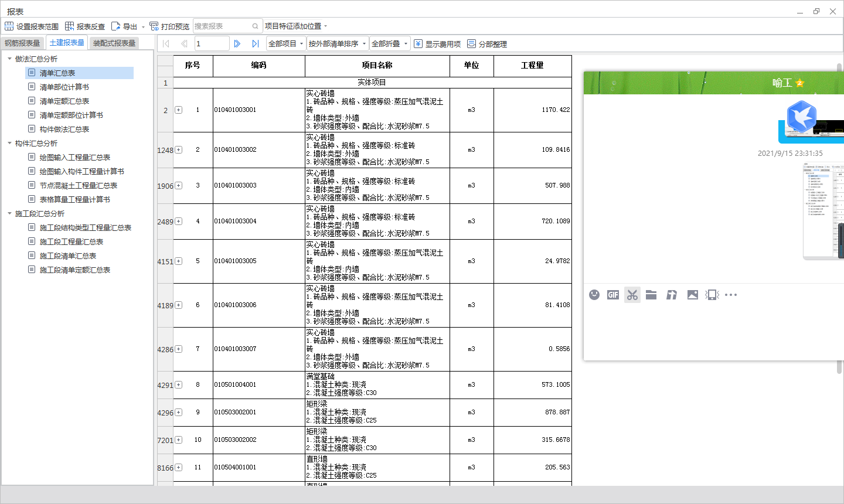Open emoji picker in chat window
The width and height of the screenshot is (844, 504).
click(x=594, y=295)
